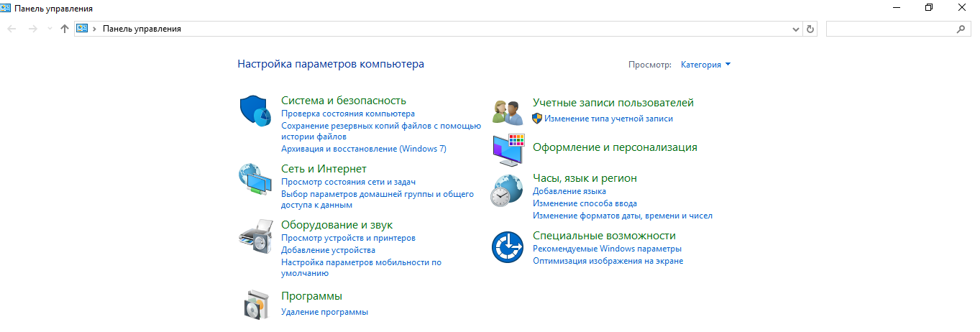Image resolution: width=980 pixels, height=332 pixels.
Task: Click Оптимизация изображения на экране link
Action: pos(608,261)
